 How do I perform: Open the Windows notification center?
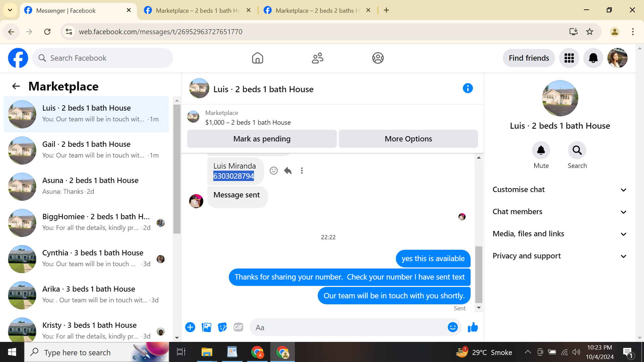click(x=628, y=352)
